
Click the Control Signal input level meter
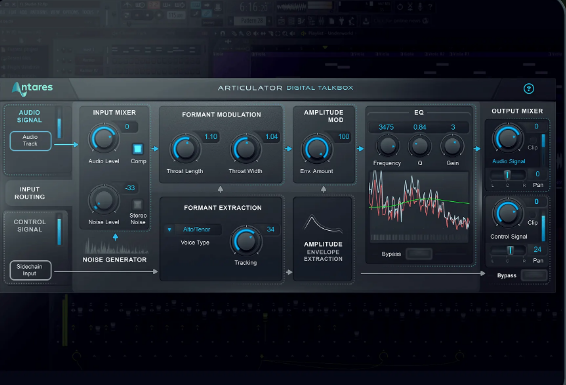click(59, 230)
